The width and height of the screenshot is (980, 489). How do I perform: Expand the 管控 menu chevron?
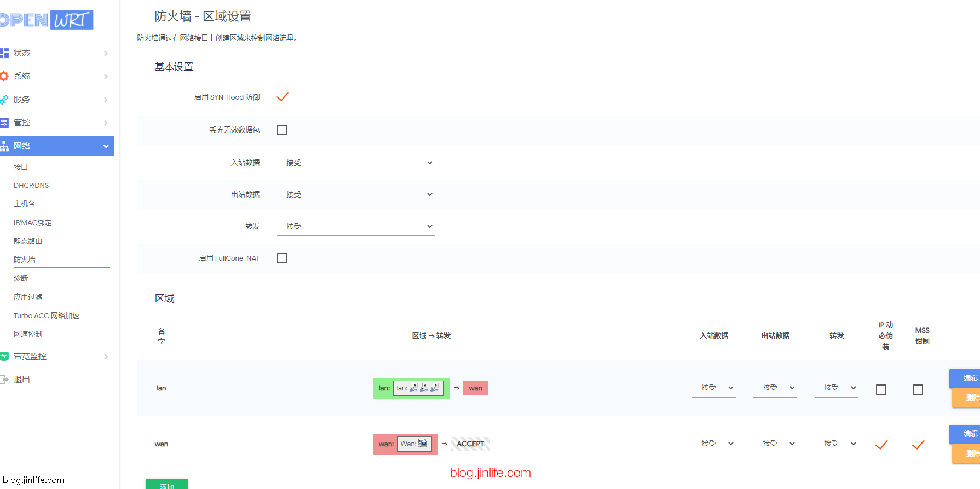(x=106, y=123)
